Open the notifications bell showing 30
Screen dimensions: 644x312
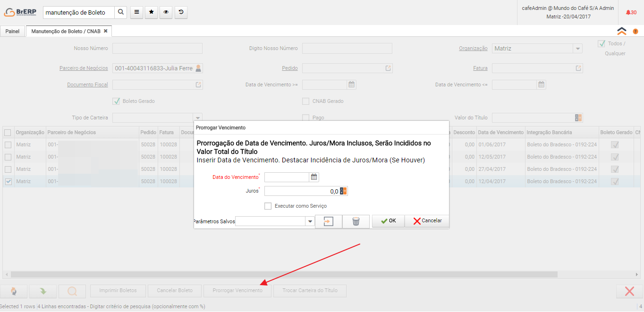point(631,12)
